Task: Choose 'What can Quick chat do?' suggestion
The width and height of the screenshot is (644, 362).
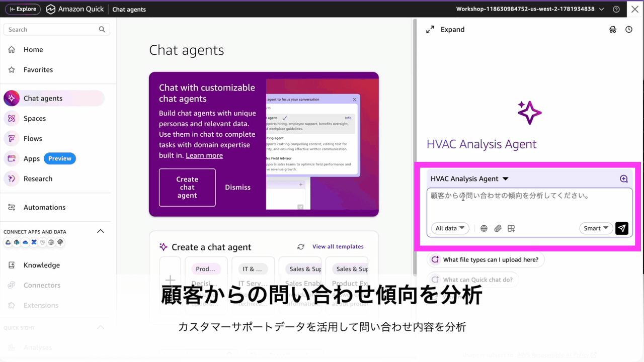Action: [473, 280]
